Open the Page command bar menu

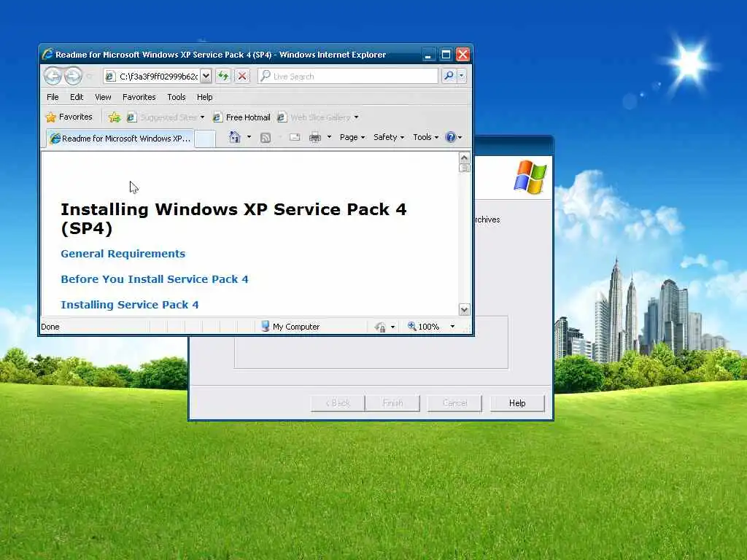[x=352, y=138]
